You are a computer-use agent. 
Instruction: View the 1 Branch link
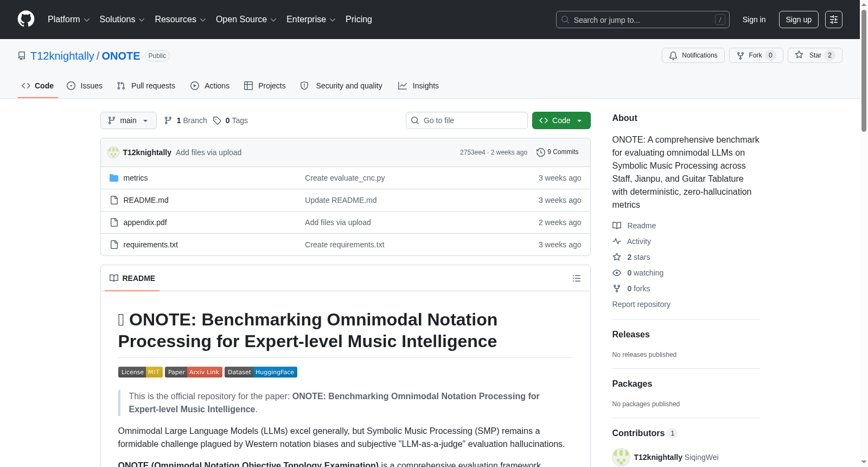[x=186, y=120]
